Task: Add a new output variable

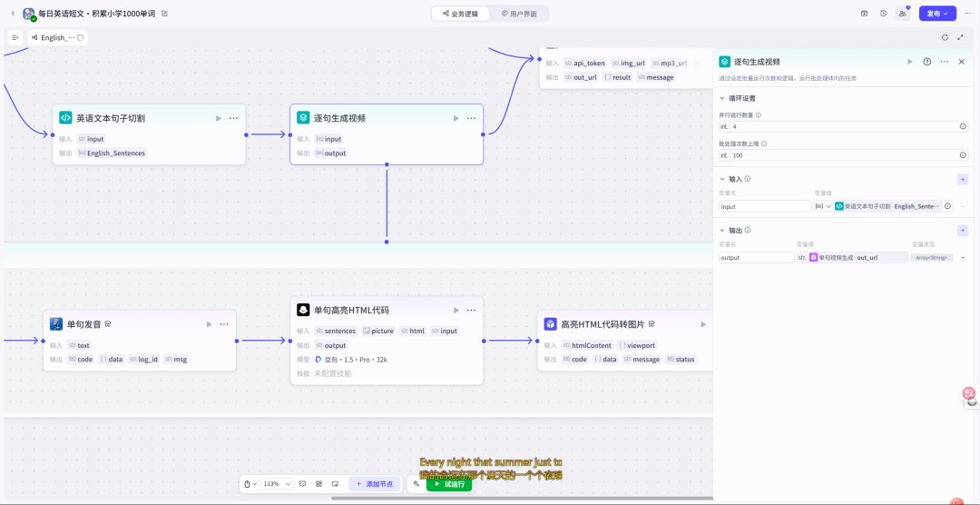Action: 963,231
